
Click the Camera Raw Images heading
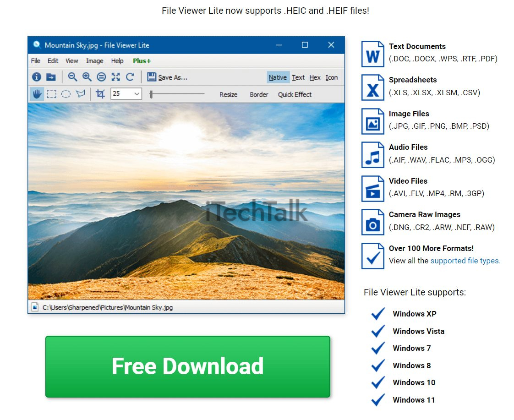(x=425, y=215)
